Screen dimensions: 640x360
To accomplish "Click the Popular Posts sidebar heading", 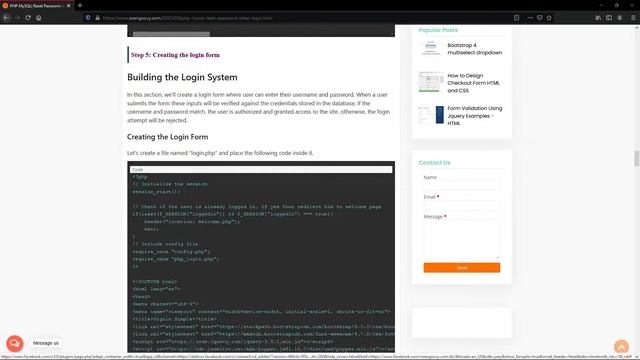I will click(438, 30).
